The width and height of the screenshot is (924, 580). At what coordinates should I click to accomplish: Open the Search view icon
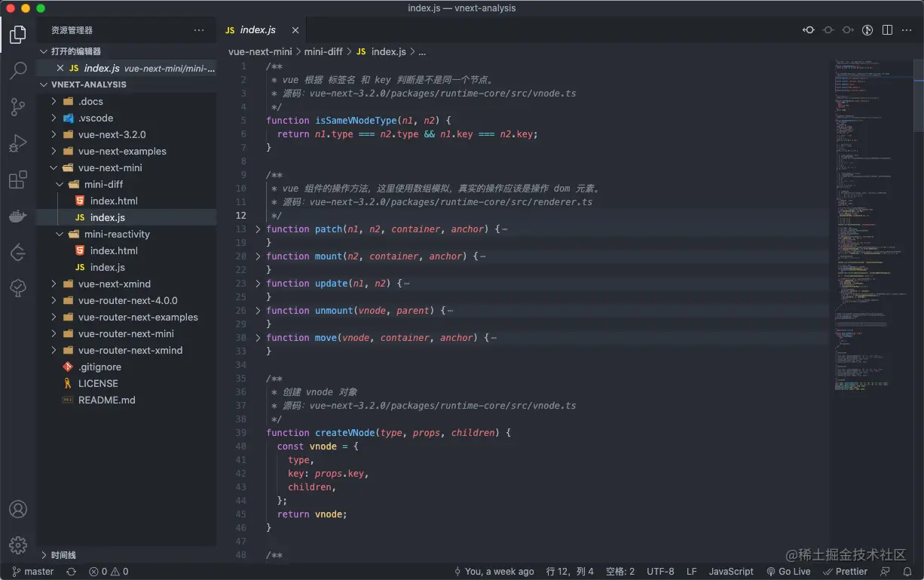click(x=18, y=70)
